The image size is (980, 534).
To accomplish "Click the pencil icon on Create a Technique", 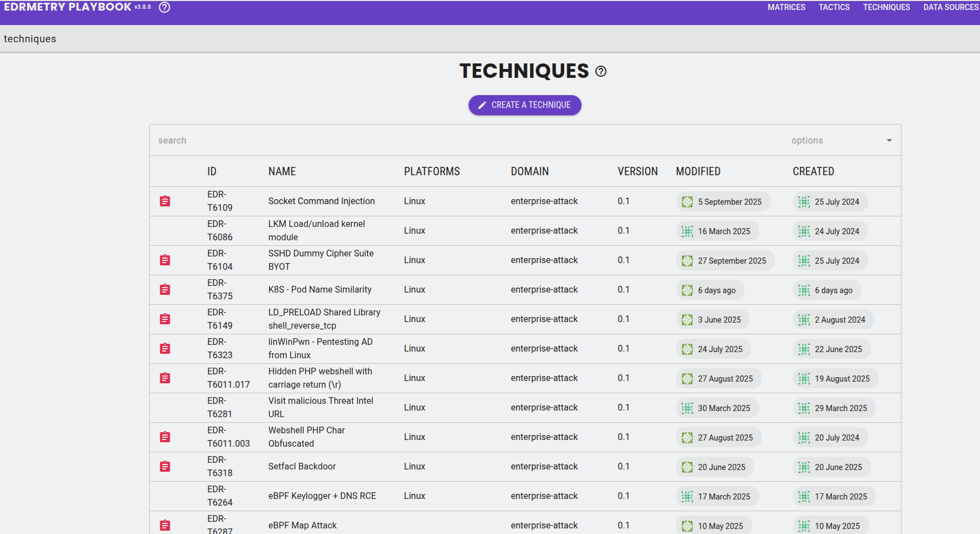I will click(x=482, y=105).
